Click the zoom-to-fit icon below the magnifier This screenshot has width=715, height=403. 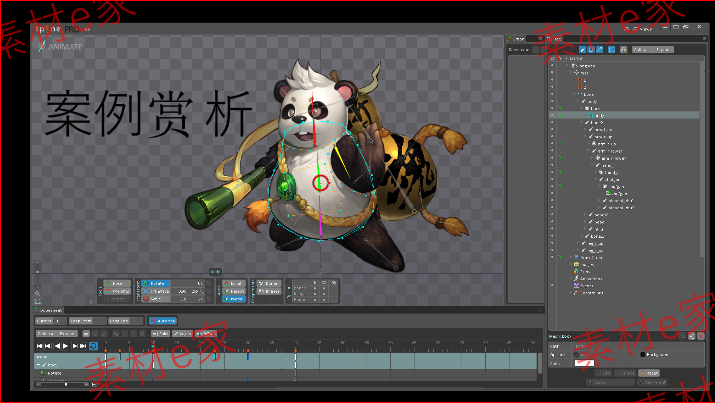pyautogui.click(x=37, y=301)
